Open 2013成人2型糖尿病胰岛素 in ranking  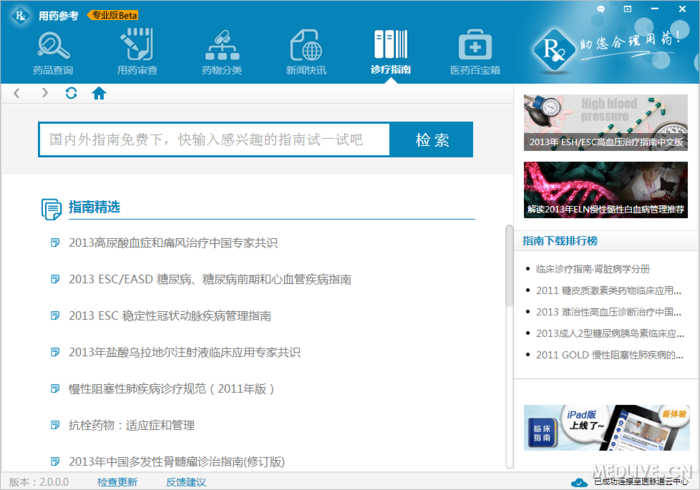coord(610,333)
